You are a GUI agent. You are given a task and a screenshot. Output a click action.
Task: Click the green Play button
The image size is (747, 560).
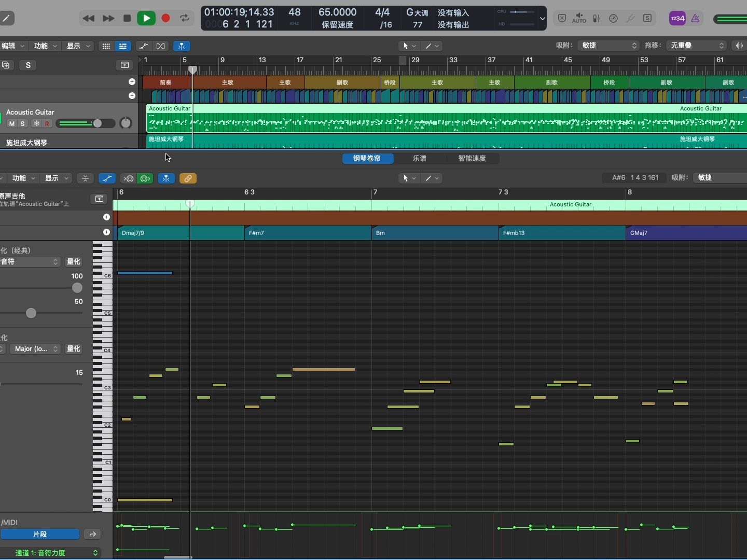click(146, 18)
